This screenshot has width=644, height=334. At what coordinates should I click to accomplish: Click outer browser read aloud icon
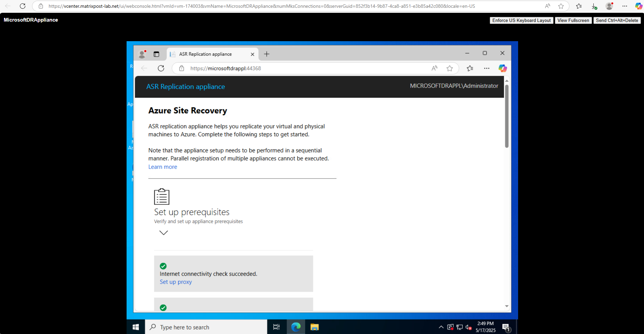[x=547, y=6]
